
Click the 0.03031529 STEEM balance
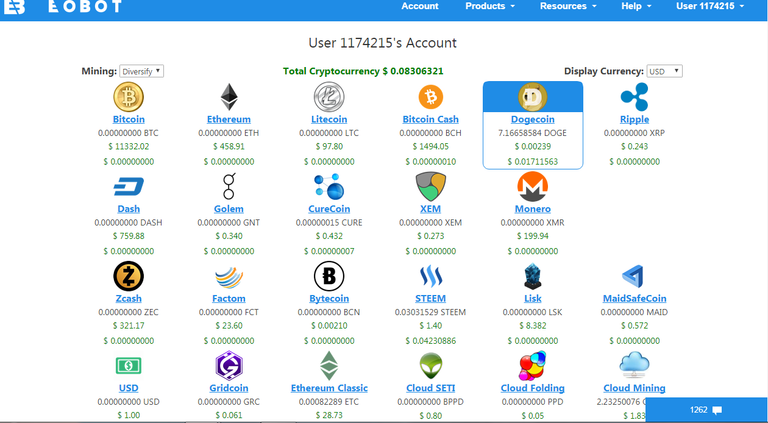431,312
